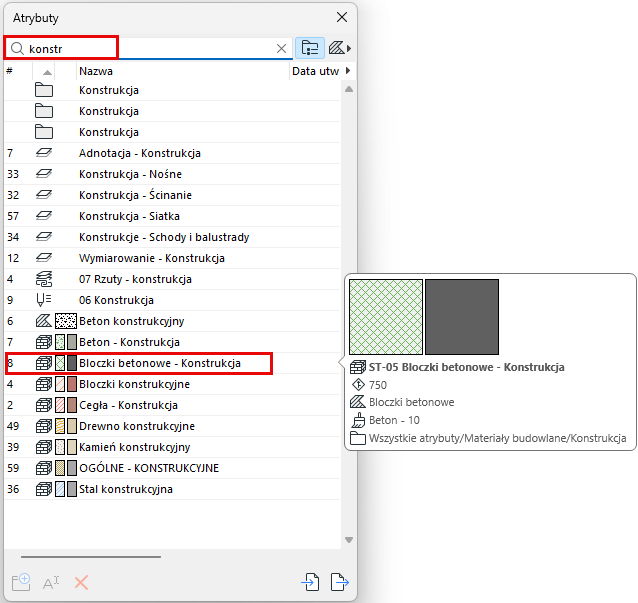Select layer 'Wymiarowanie - Konstrukcja'

click(x=172, y=258)
